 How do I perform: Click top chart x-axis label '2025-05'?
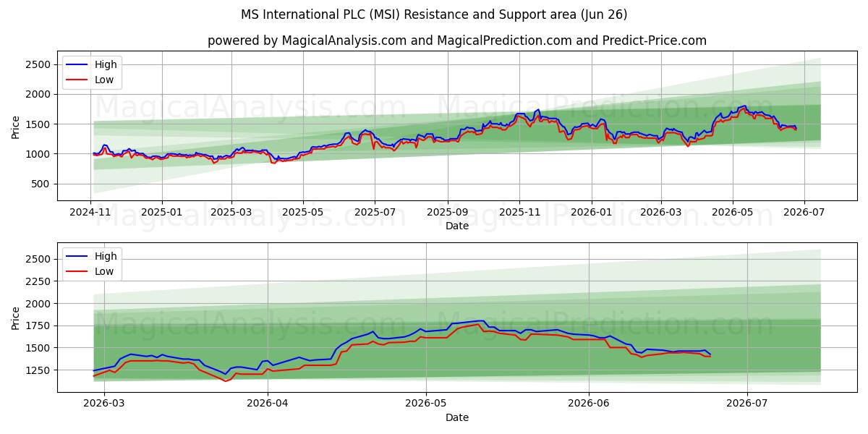(302, 213)
